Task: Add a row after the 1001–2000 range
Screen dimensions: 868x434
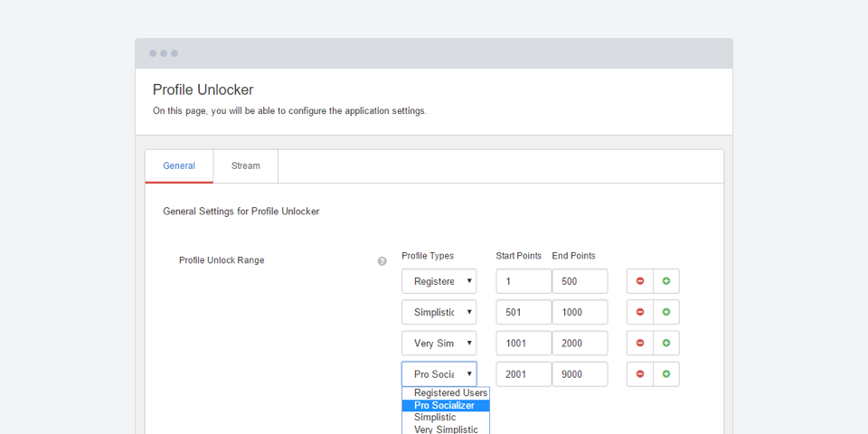Action: [666, 344]
